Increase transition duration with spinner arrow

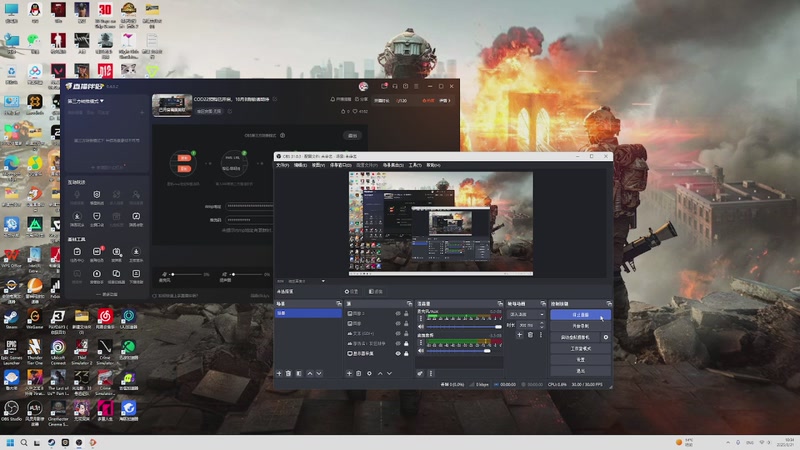point(541,323)
